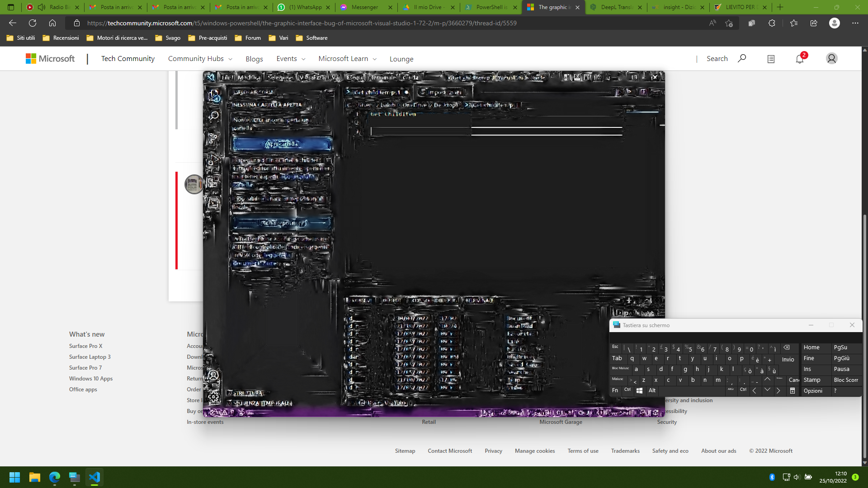
Task: Launch Visual Studio Code from the taskbar
Action: tap(94, 477)
